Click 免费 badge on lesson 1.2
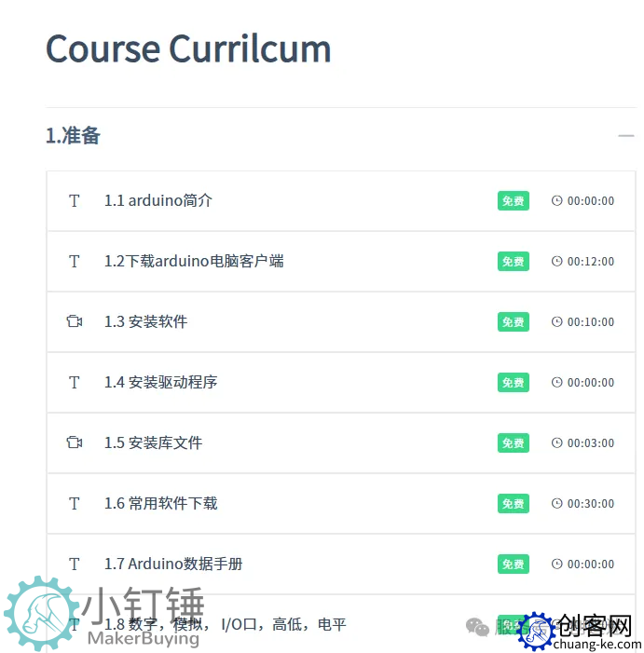 tap(514, 262)
